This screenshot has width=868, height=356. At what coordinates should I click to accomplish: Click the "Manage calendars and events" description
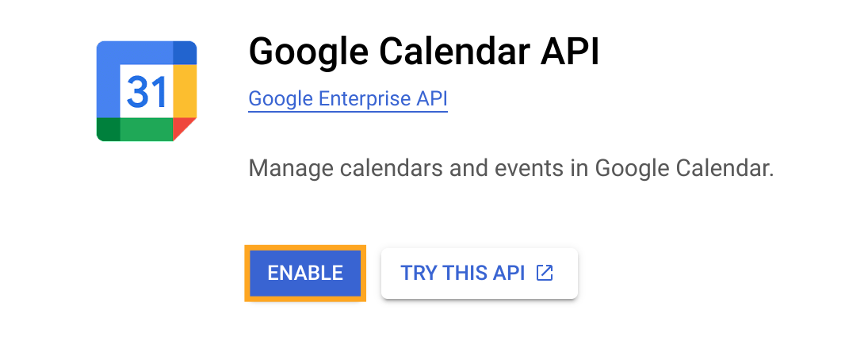coord(510,168)
